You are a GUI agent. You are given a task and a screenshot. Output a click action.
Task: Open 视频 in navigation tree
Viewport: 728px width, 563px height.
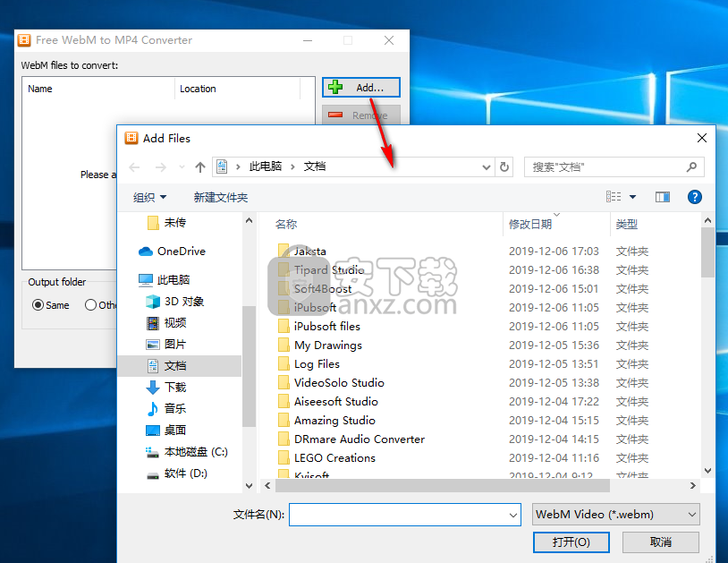tap(166, 323)
